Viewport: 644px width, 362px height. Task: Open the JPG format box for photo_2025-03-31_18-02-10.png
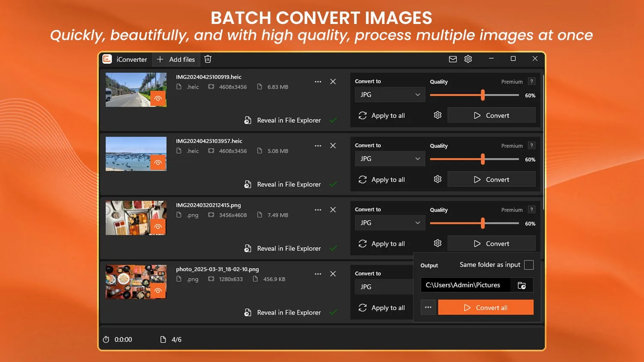(384, 287)
